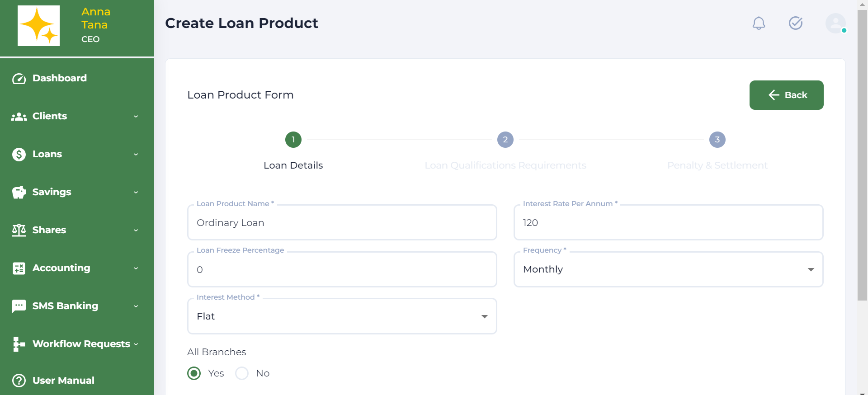Go to step 2 Loan Qualifications Requirements

(505, 140)
